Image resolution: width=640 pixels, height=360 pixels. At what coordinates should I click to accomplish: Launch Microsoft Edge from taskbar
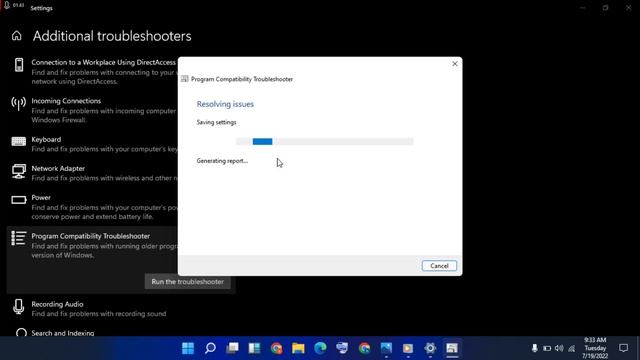[x=320, y=348]
